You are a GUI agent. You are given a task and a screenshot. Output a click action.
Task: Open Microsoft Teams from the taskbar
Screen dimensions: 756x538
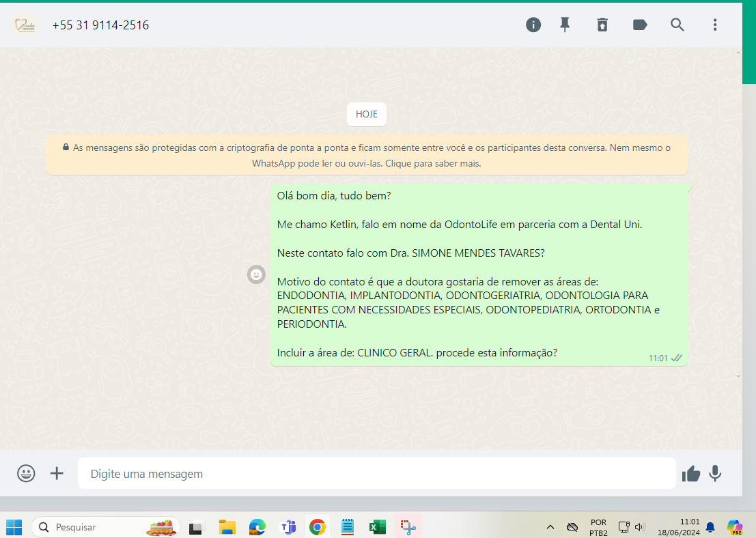tap(288, 527)
